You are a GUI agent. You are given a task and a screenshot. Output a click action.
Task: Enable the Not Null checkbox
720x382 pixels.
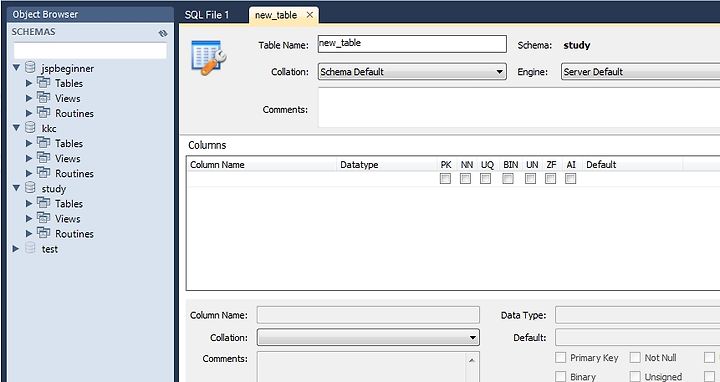point(635,358)
